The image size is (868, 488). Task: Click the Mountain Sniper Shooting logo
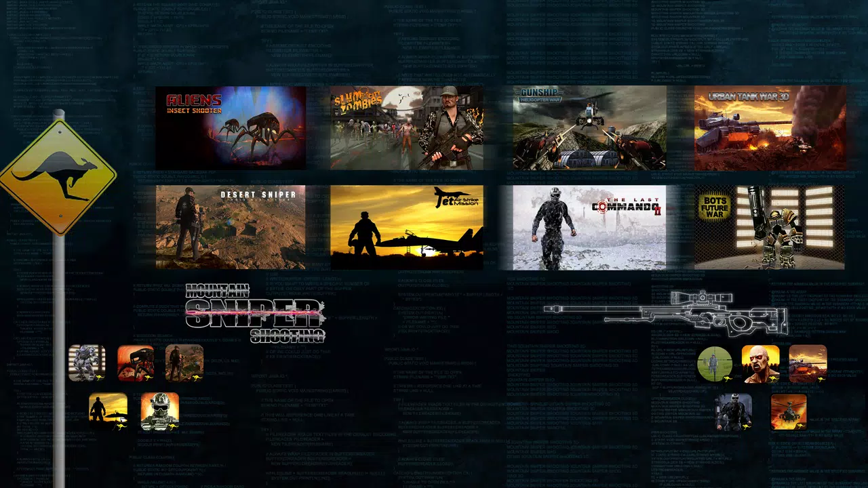coord(256,313)
